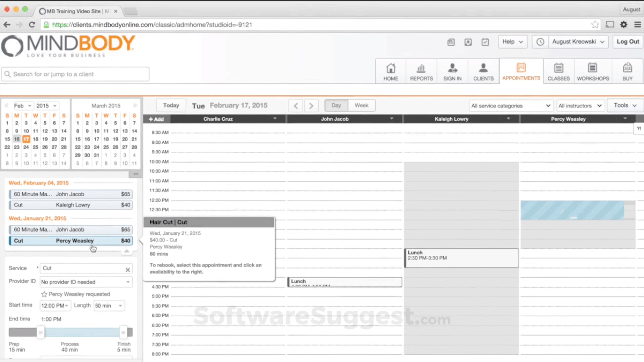
Task: Go back in the browser
Action: tap(7, 25)
